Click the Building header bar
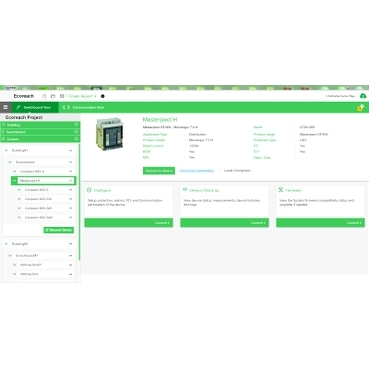This screenshot has width=369, height=369. [40, 125]
